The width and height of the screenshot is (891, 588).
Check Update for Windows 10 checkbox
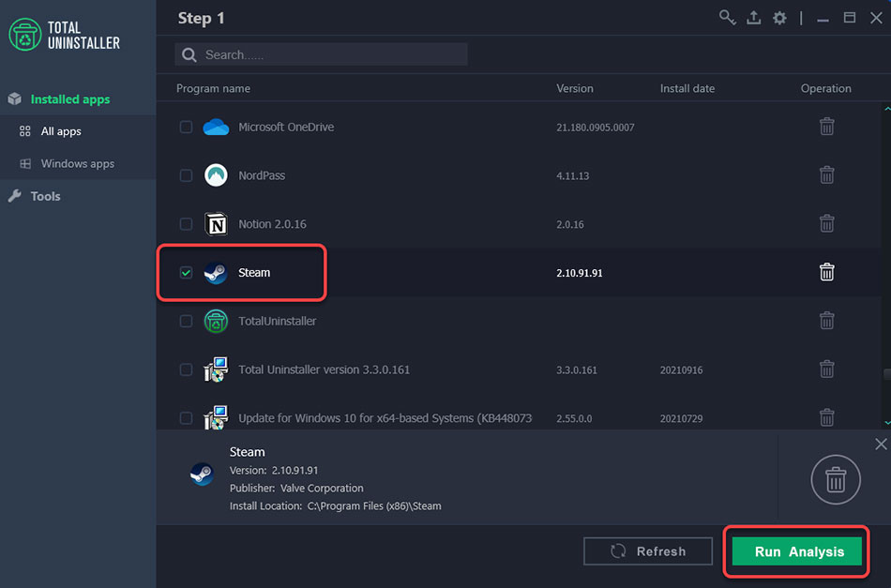186,418
